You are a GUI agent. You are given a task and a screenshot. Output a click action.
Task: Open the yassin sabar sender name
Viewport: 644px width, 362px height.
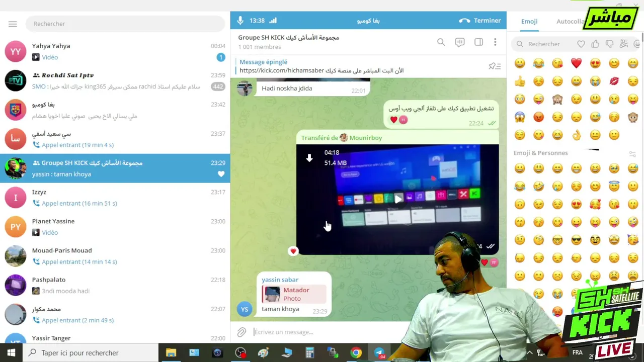(x=280, y=280)
